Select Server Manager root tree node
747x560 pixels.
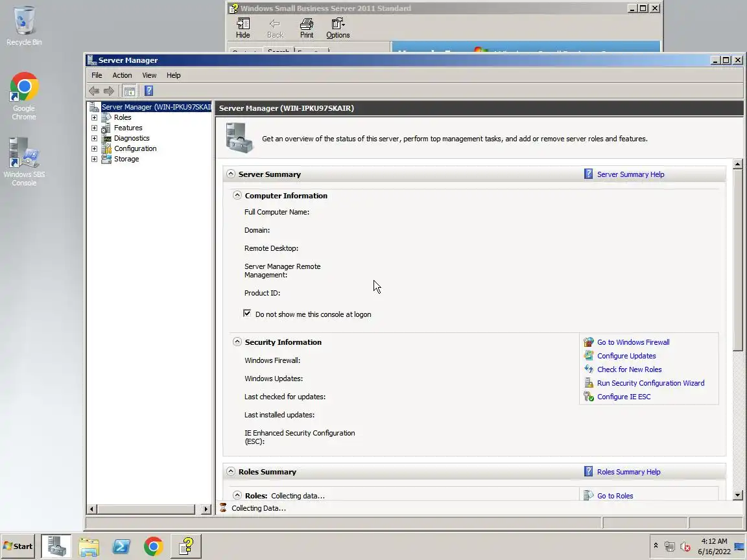(156, 107)
